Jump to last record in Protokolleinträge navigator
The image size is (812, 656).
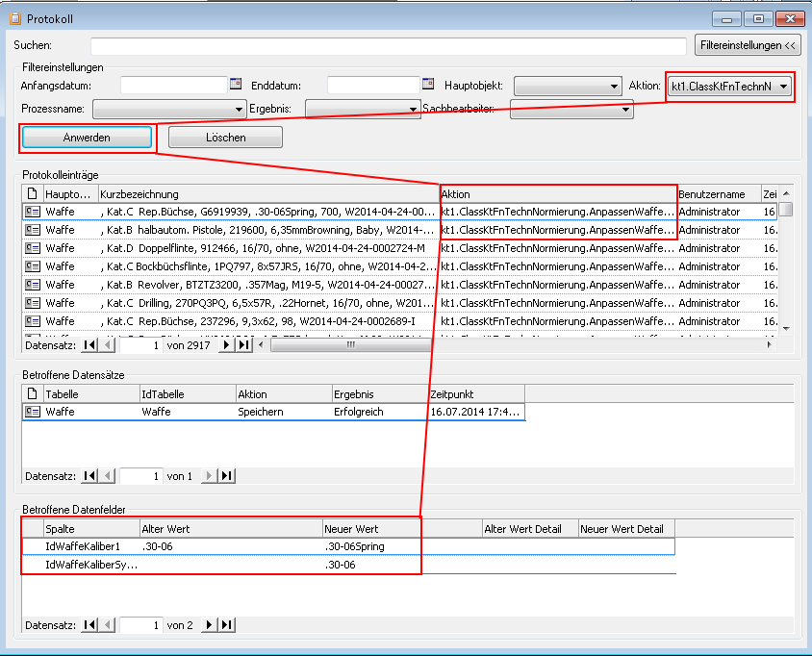tap(243, 344)
